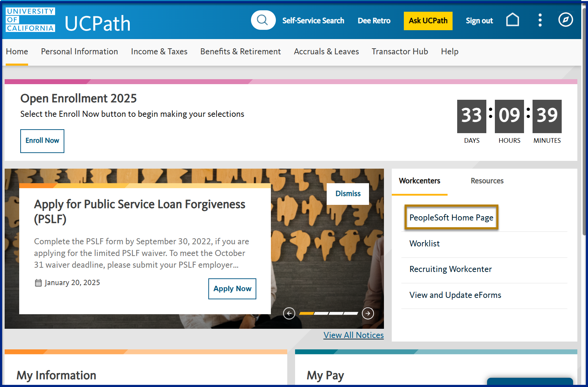Click the home icon in the header
Viewport: 588px width, 387px height.
coord(512,20)
